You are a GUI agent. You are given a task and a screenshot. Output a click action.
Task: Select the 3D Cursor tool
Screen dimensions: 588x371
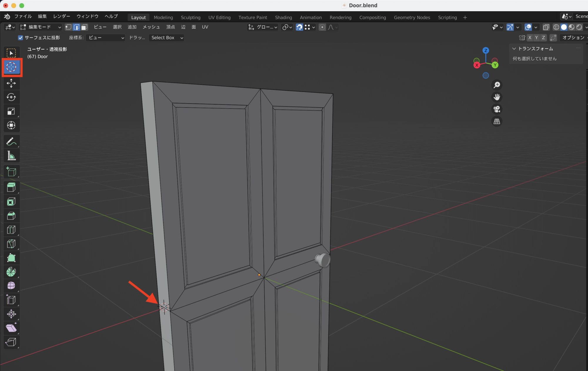[x=11, y=67]
